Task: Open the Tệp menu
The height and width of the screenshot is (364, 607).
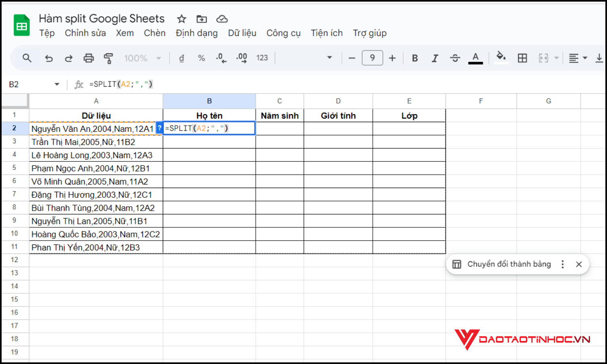Action: tap(47, 33)
